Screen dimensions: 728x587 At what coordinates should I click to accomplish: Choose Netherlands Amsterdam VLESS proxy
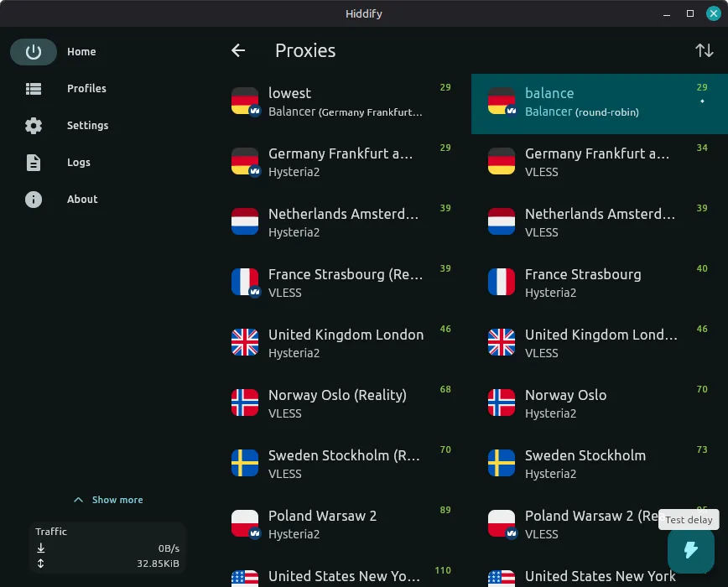click(600, 223)
